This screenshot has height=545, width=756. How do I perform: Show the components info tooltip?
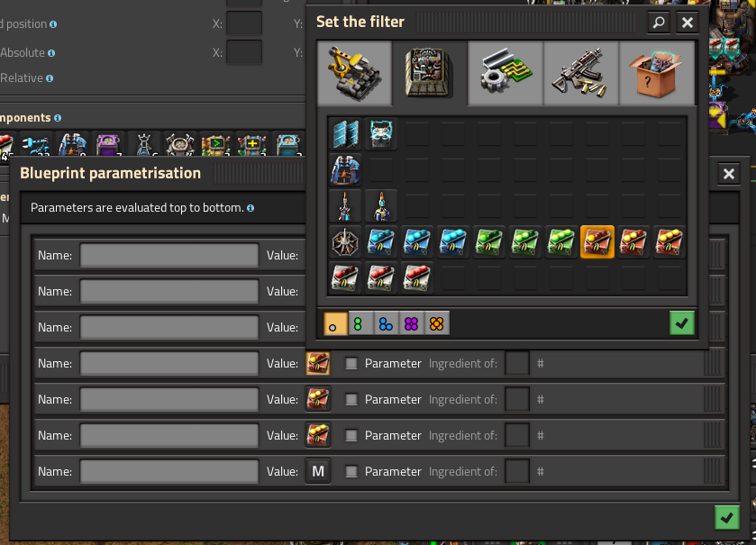tap(58, 118)
